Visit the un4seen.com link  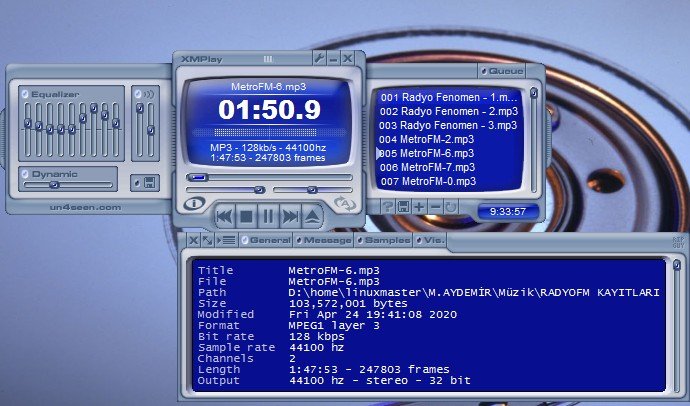[x=85, y=207]
